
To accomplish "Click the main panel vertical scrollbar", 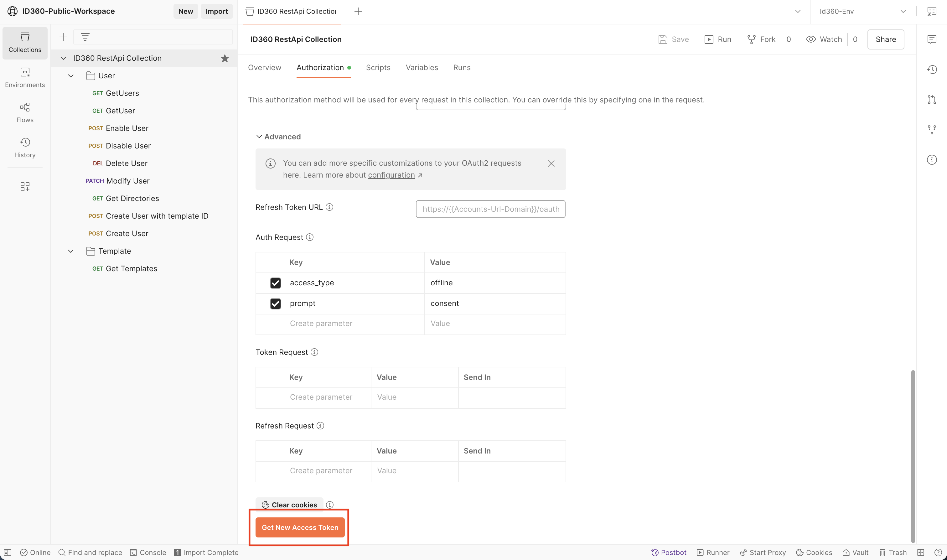I will 913,457.
